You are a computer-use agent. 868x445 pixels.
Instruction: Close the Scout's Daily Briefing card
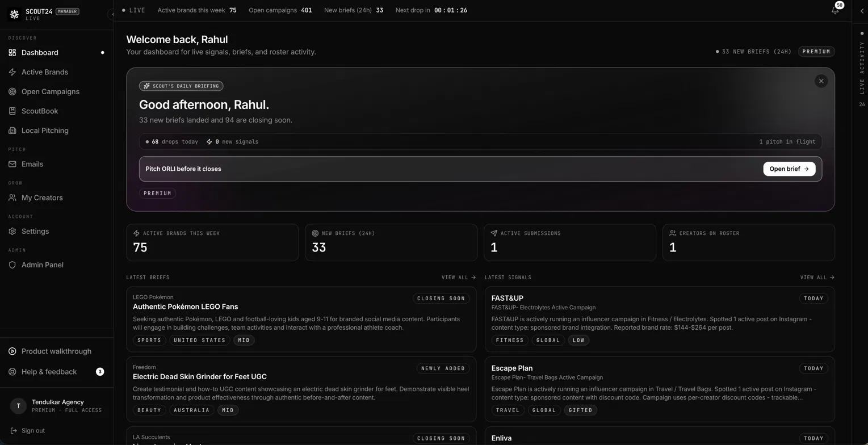tap(821, 81)
